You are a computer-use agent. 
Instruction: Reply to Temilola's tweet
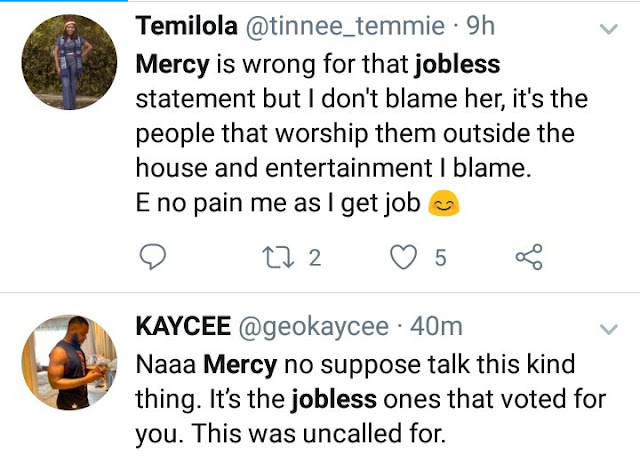[x=151, y=257]
